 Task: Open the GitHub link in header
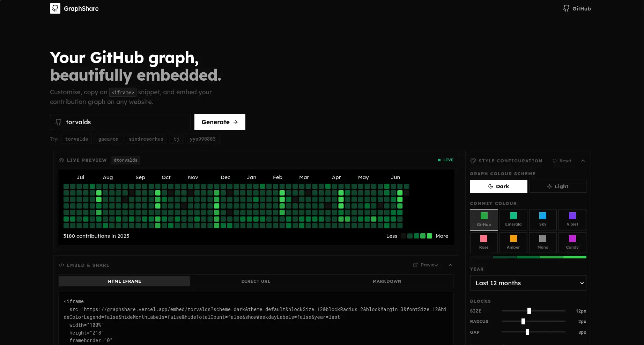point(577,8)
